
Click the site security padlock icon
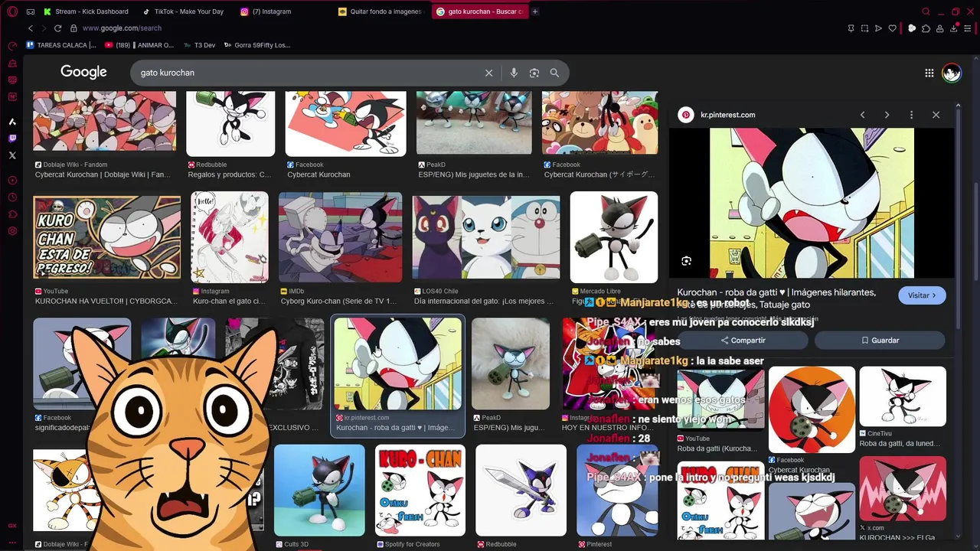point(73,28)
